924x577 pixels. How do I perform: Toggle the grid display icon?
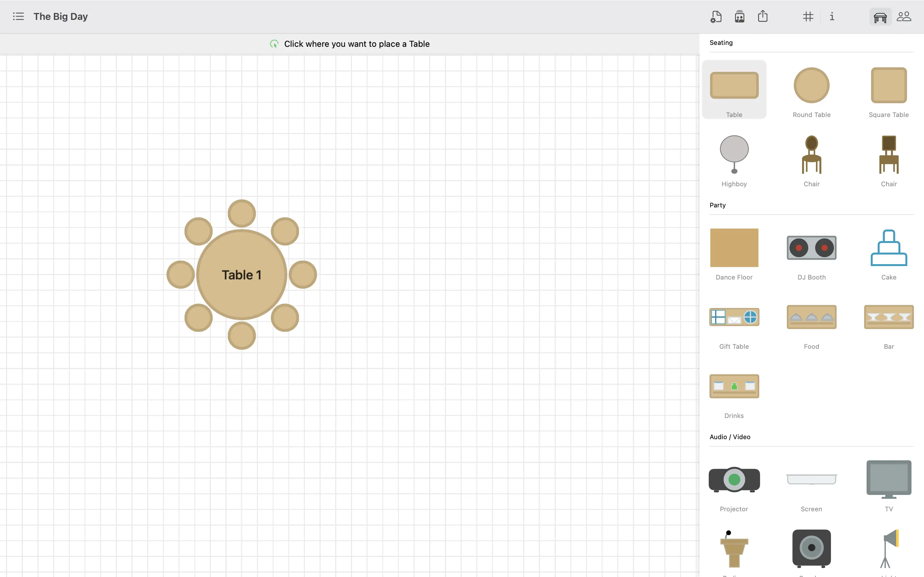tap(808, 16)
